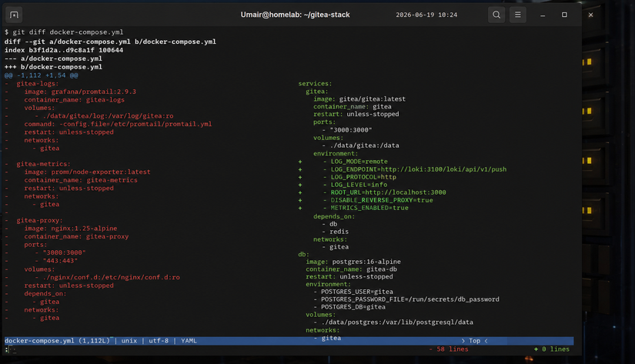Viewport: 635px width, 364px height.
Task: Click the line 'image: grafana/promtail:2.9.3'
Action: click(80, 92)
